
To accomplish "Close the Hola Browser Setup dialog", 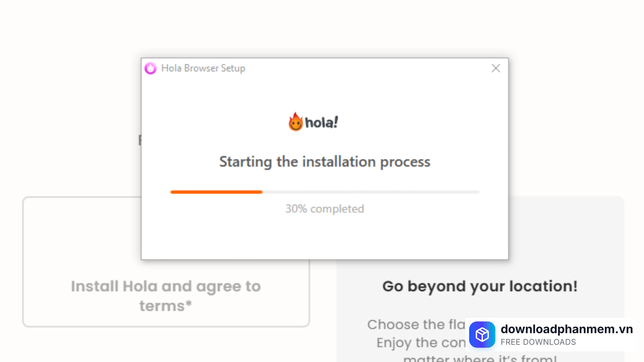I will tap(496, 68).
